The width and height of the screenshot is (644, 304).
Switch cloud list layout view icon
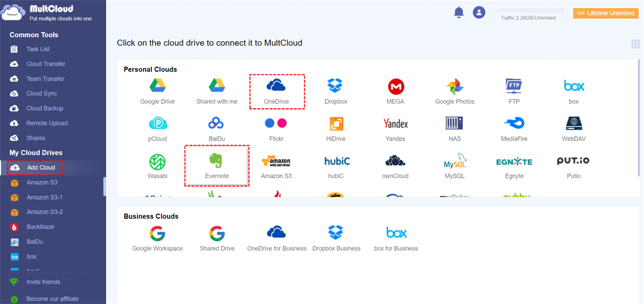click(636, 44)
